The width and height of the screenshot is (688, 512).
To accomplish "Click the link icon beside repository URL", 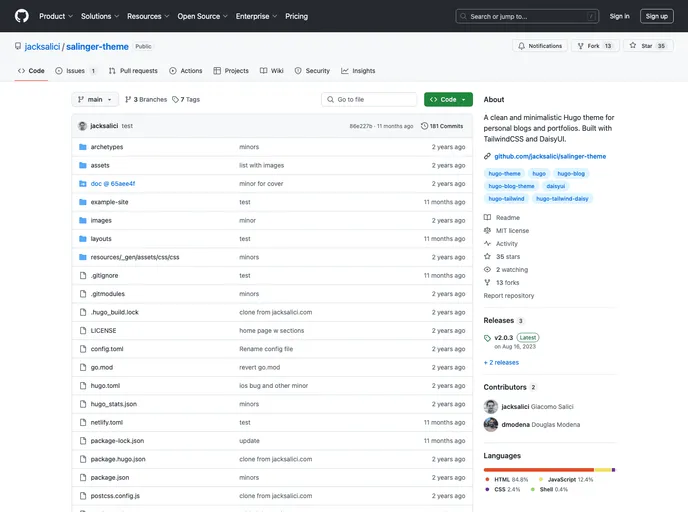I will [487, 156].
